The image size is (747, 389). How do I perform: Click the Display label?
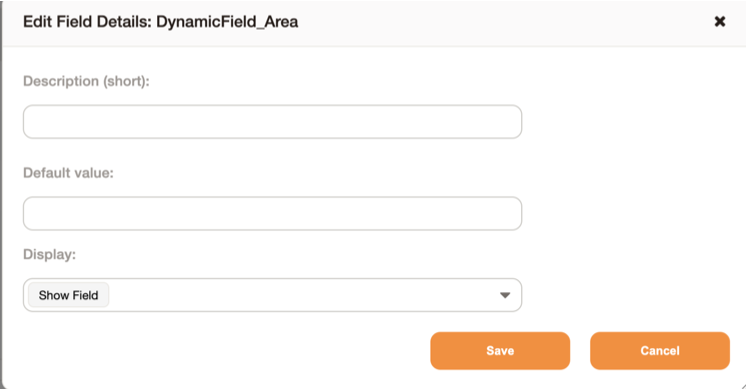coord(49,254)
